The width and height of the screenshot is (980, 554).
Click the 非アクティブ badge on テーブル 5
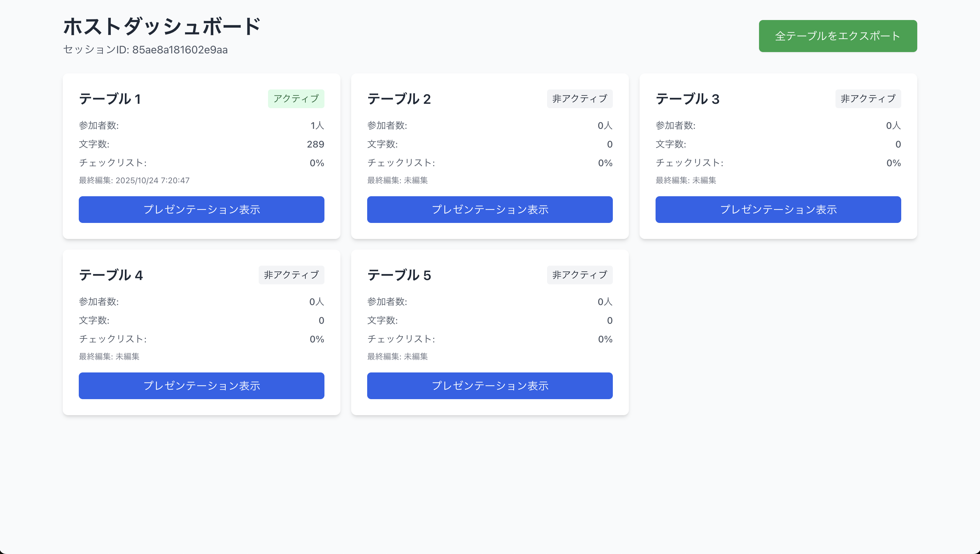click(579, 275)
